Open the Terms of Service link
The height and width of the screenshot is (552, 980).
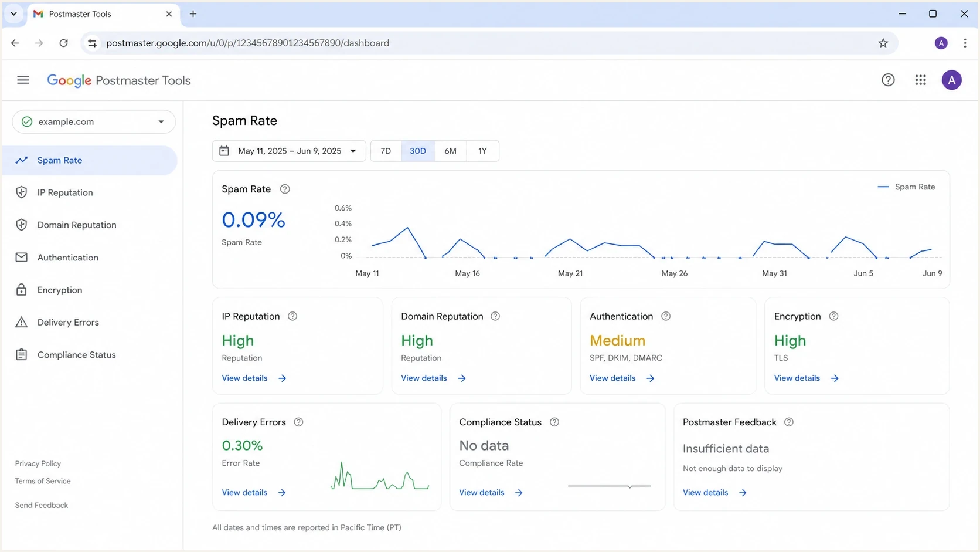43,481
